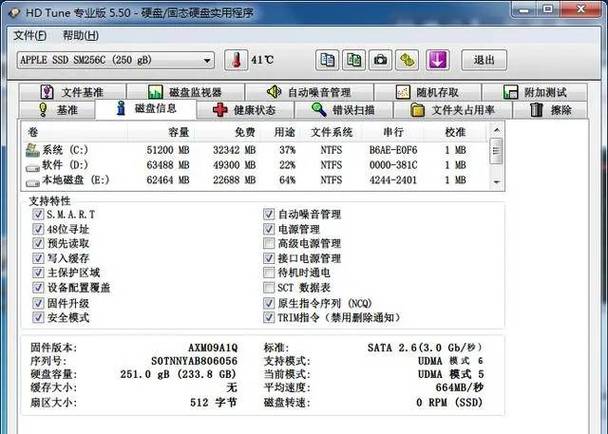Screen dimensions: 608x434
Task: Open the 健康状态 tab
Action: [245, 110]
